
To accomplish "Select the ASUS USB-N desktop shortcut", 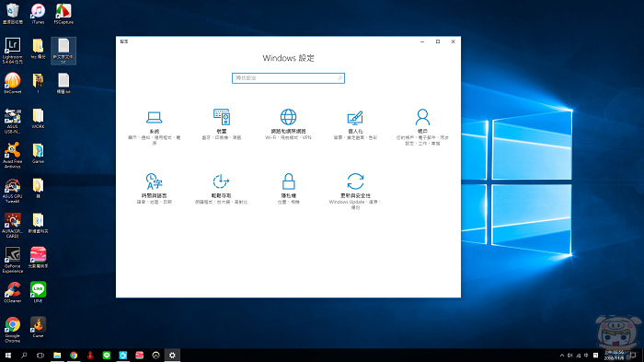I will pos(13,121).
